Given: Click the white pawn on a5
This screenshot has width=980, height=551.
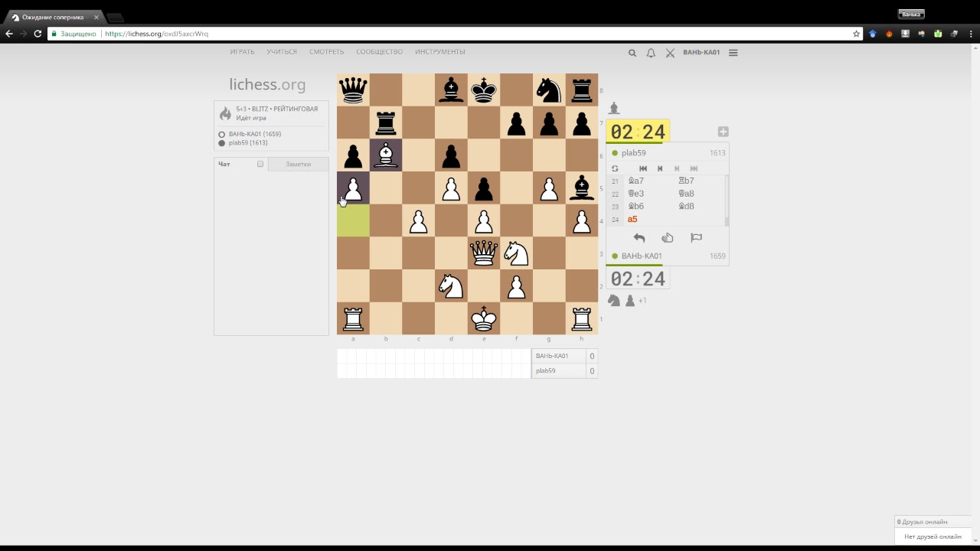Looking at the screenshot, I should click(x=353, y=188).
